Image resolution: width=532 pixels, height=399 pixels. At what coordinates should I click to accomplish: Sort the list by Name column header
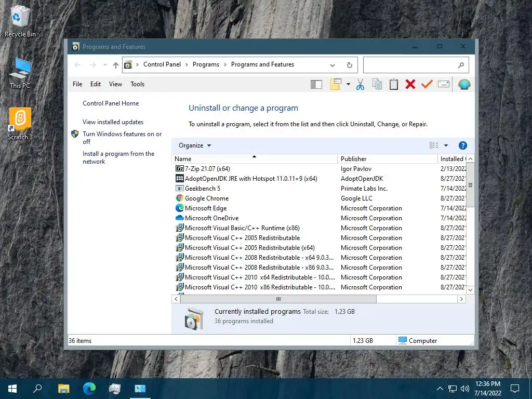tap(255, 159)
